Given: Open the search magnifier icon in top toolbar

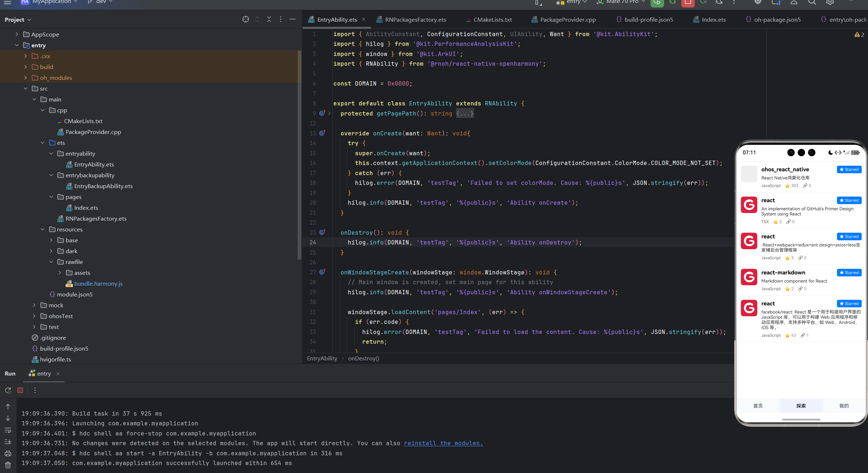Looking at the screenshot, I should click(x=812, y=2).
